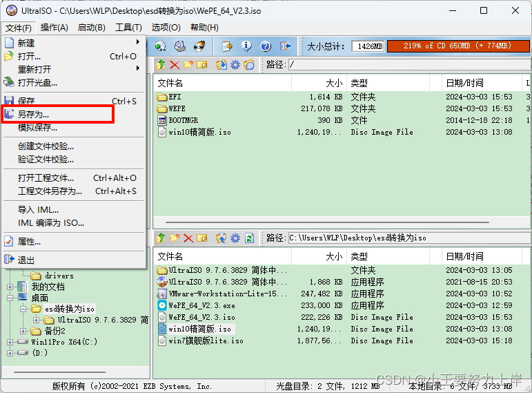Click the rename icon in image pane toolbar
The width and height of the screenshot is (532, 393).
point(202,64)
